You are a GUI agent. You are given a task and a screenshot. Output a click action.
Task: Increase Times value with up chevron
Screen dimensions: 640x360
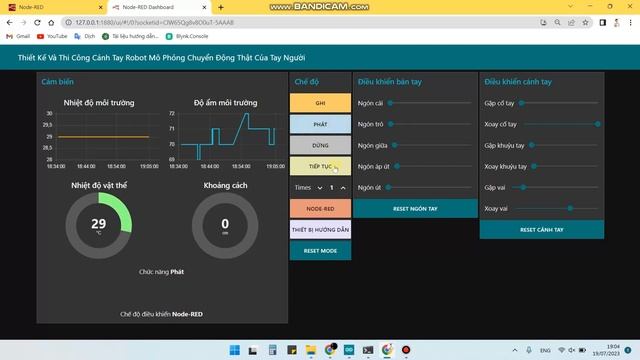tap(343, 188)
